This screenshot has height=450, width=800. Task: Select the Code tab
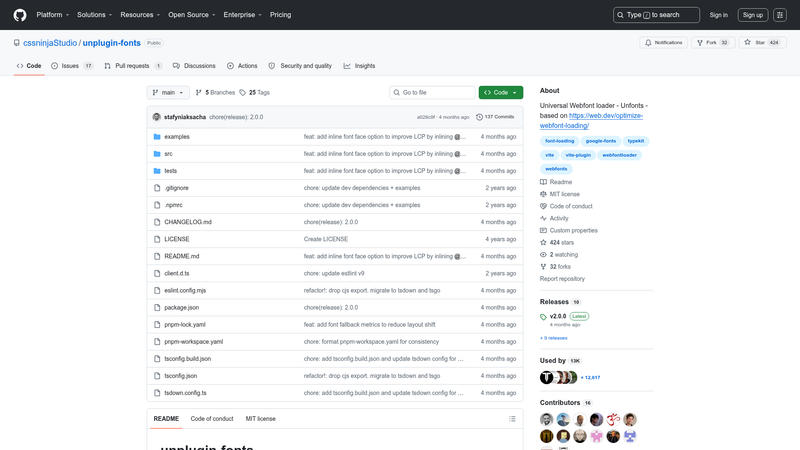(29, 66)
